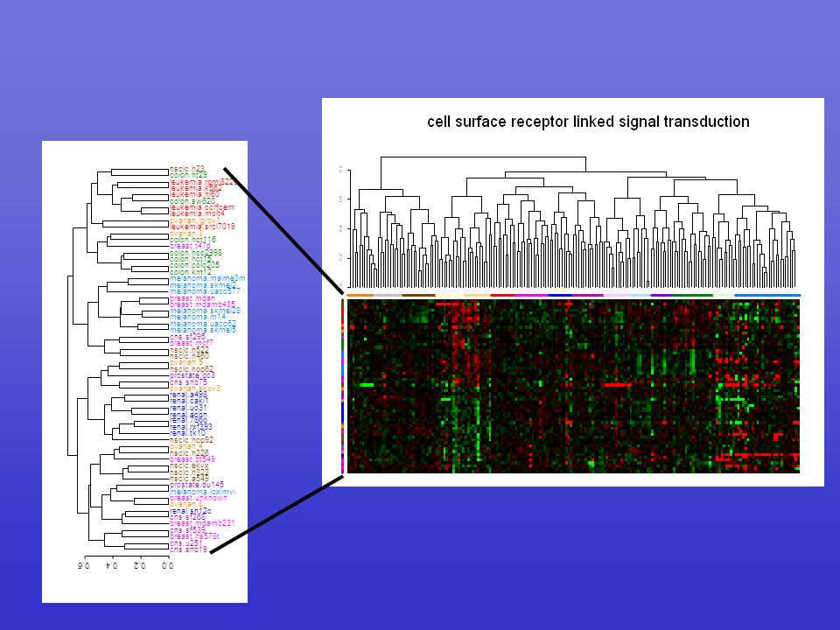
Task: Click the '0.2' axis value under the left dendrogram
Action: coord(140,565)
